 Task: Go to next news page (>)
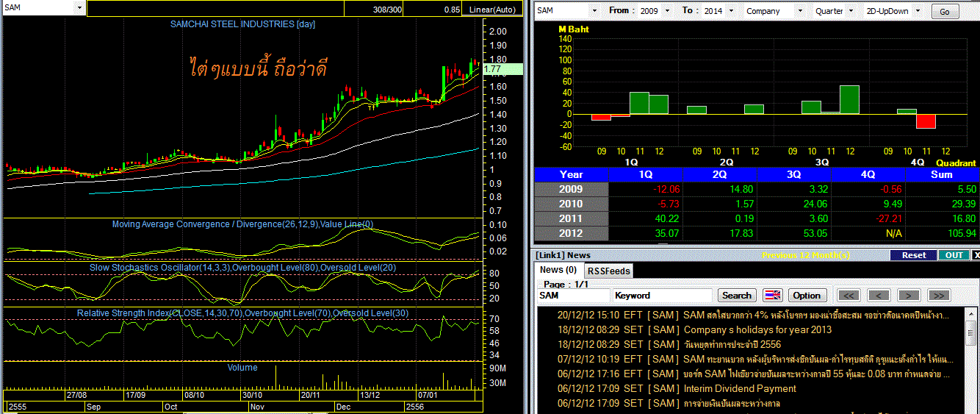(x=909, y=295)
